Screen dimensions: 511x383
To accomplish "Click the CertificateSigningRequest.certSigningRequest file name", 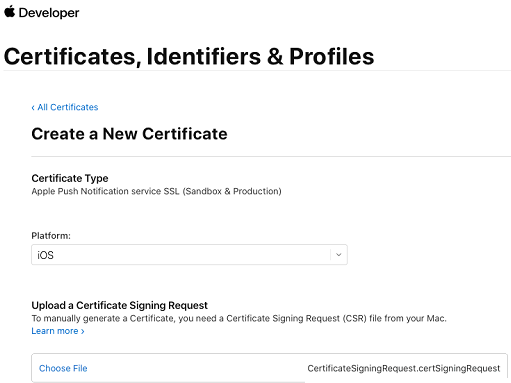I will [404, 368].
